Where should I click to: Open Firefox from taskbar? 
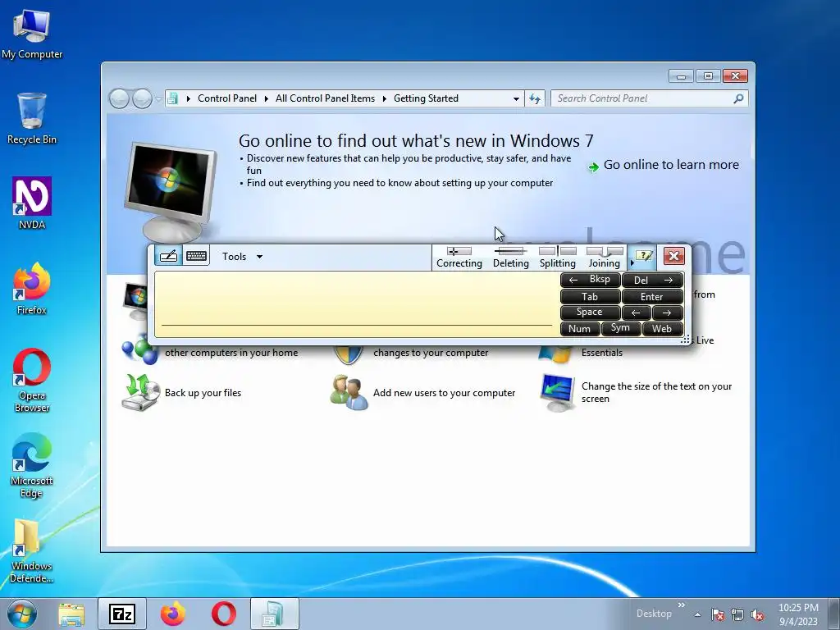(x=172, y=614)
